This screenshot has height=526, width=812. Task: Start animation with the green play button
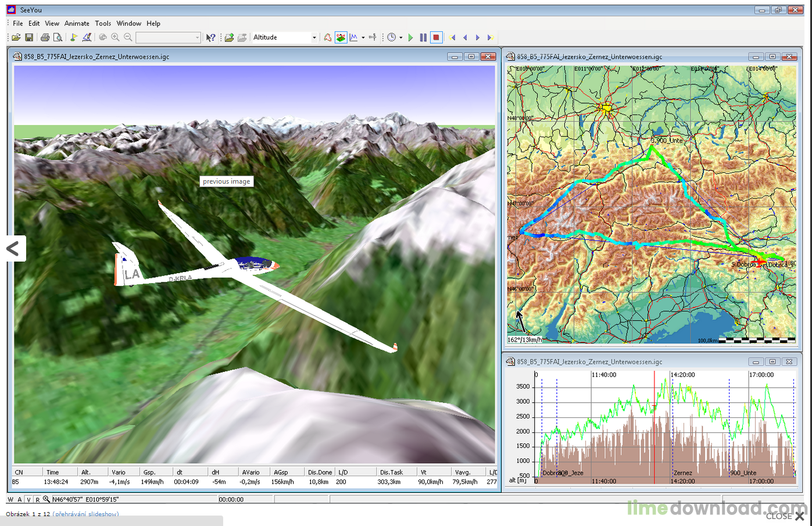tap(410, 37)
